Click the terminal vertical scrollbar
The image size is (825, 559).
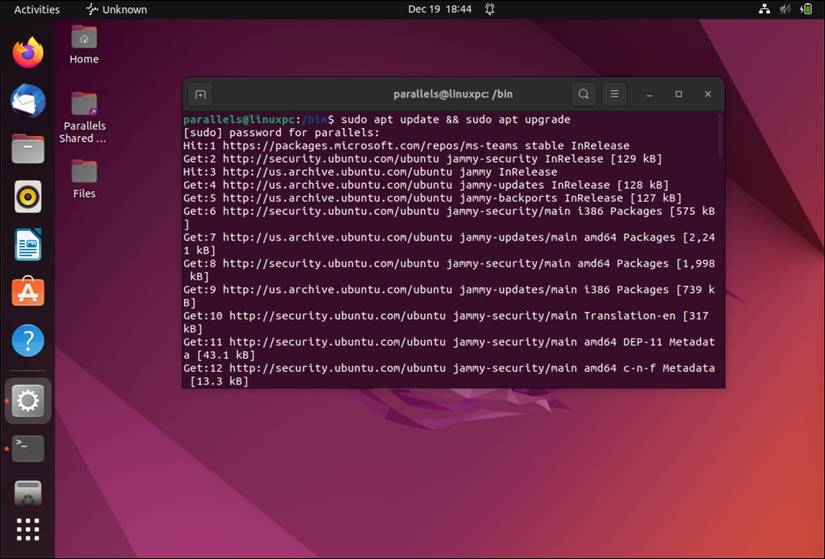[x=720, y=135]
